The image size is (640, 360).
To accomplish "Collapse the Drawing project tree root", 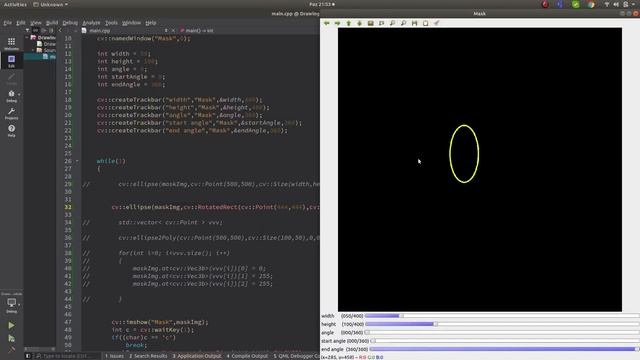I will point(27,37).
